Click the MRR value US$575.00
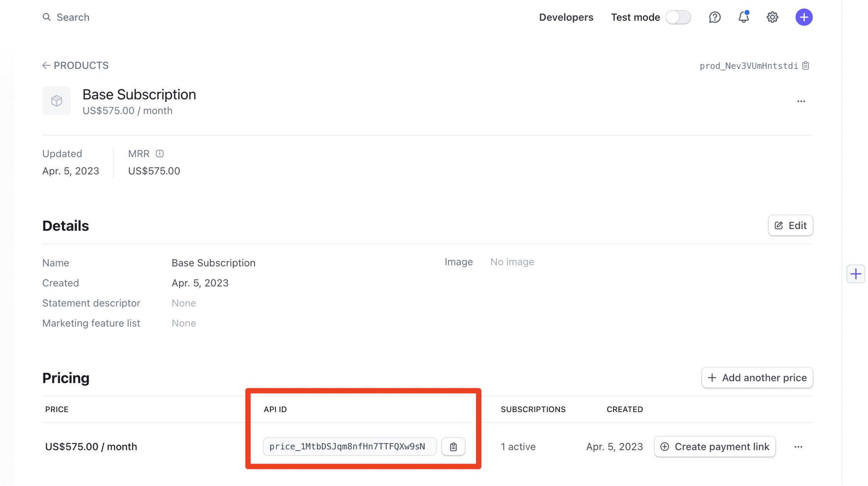Screen dimensions: 868x486 coord(154,171)
